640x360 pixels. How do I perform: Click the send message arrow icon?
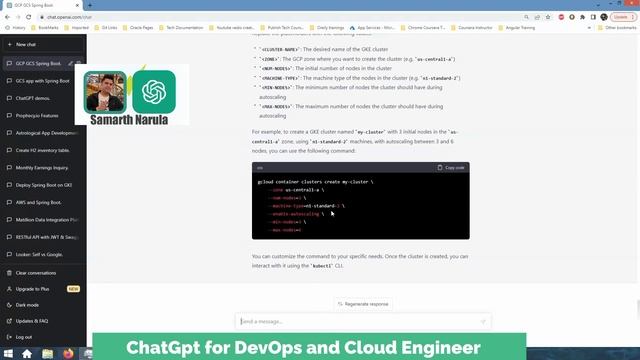coord(483,322)
